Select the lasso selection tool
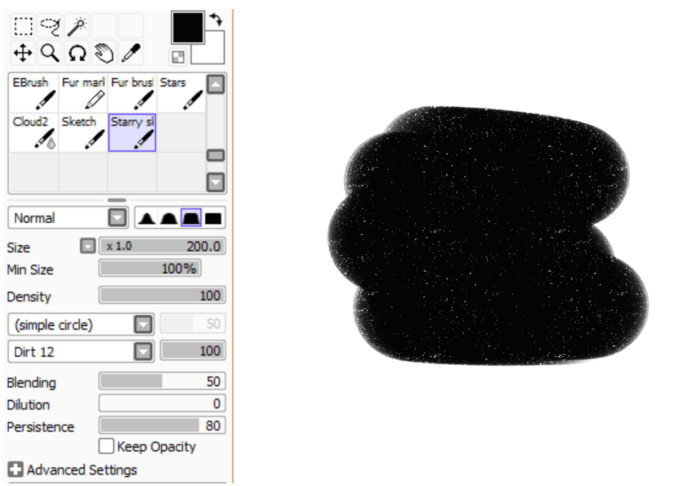The width and height of the screenshot is (700, 486). [50, 26]
